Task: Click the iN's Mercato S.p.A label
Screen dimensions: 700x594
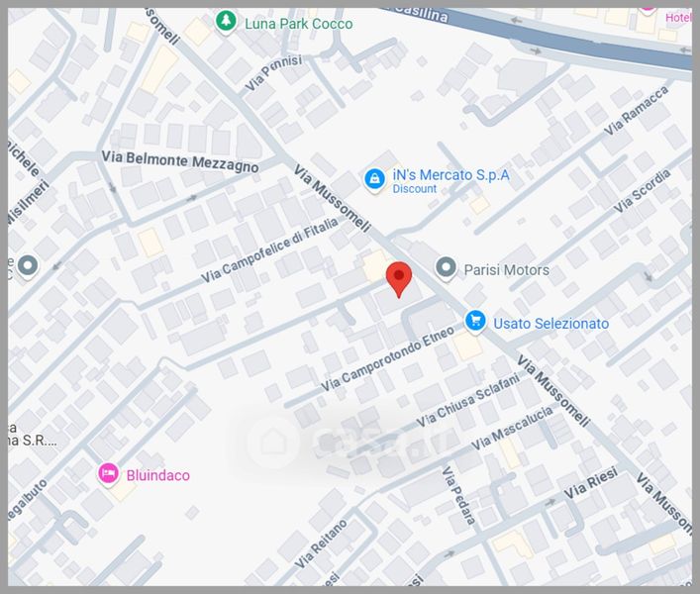Action: [450, 175]
